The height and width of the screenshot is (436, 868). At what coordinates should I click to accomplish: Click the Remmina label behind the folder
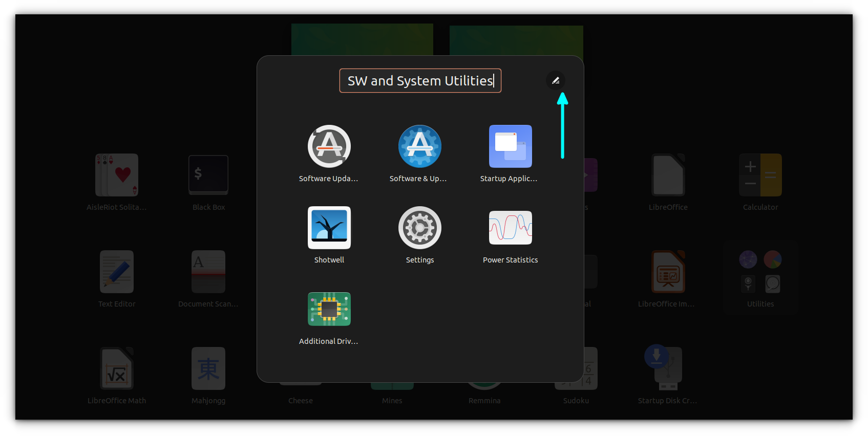pos(484,401)
